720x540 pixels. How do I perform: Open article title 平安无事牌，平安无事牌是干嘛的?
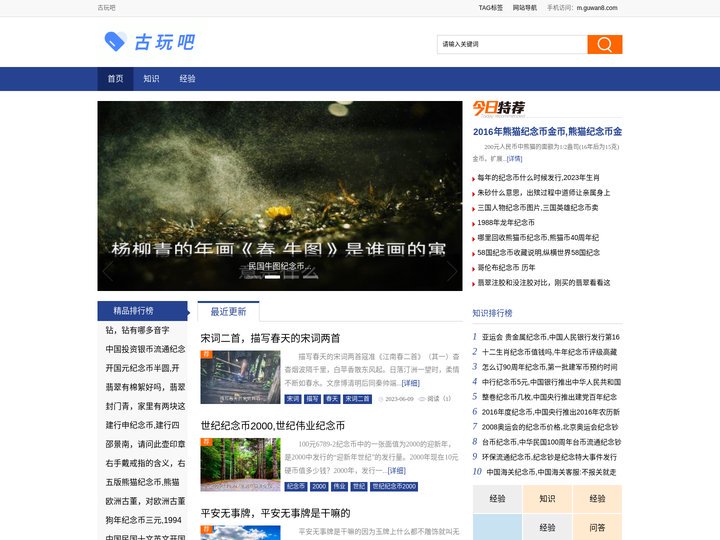coord(275,513)
